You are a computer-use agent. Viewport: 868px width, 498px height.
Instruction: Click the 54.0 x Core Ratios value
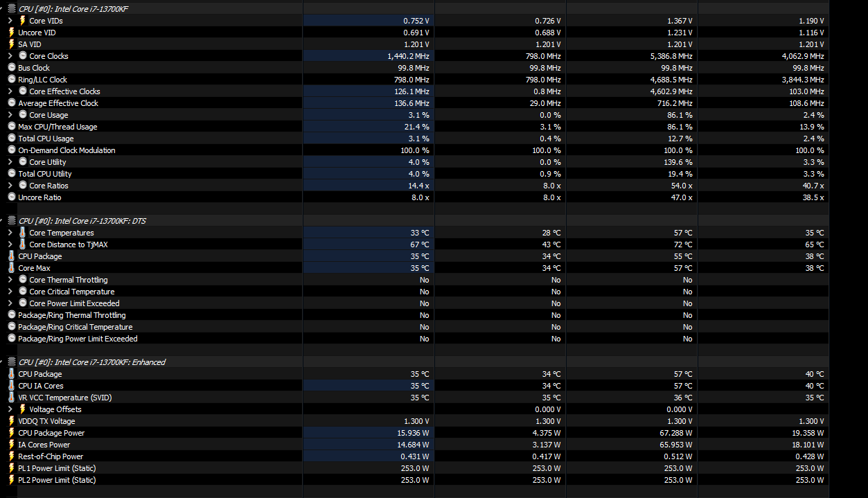click(x=682, y=186)
